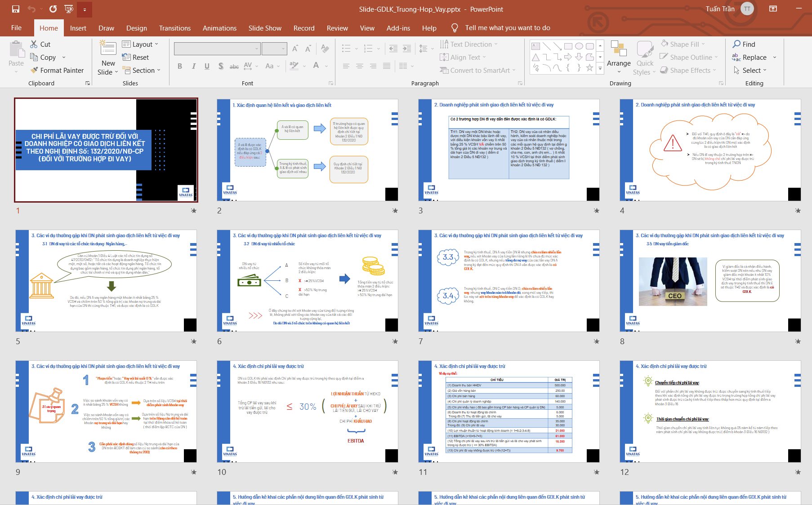Click the animation star under slide 5
Viewport: 812px width, 505px height.
pyautogui.click(x=193, y=341)
